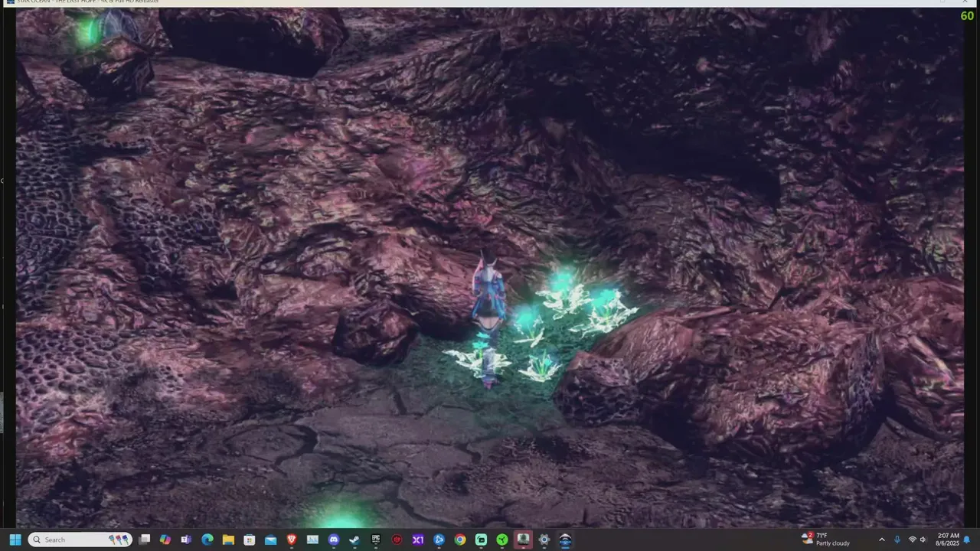Open the Epic Games Launcher icon
This screenshot has height=551, width=980.
(x=376, y=540)
